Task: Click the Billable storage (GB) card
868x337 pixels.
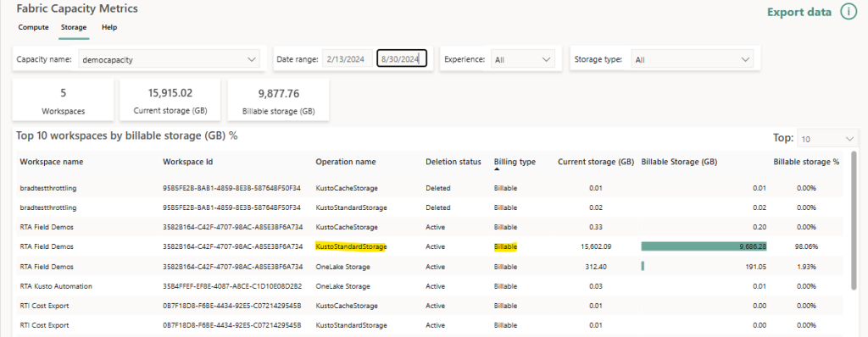Action: pos(278,100)
